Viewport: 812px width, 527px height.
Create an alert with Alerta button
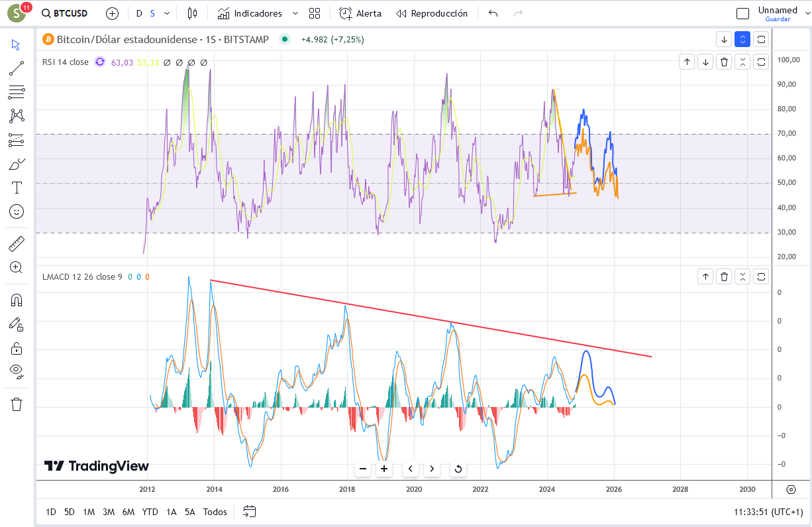(x=360, y=13)
